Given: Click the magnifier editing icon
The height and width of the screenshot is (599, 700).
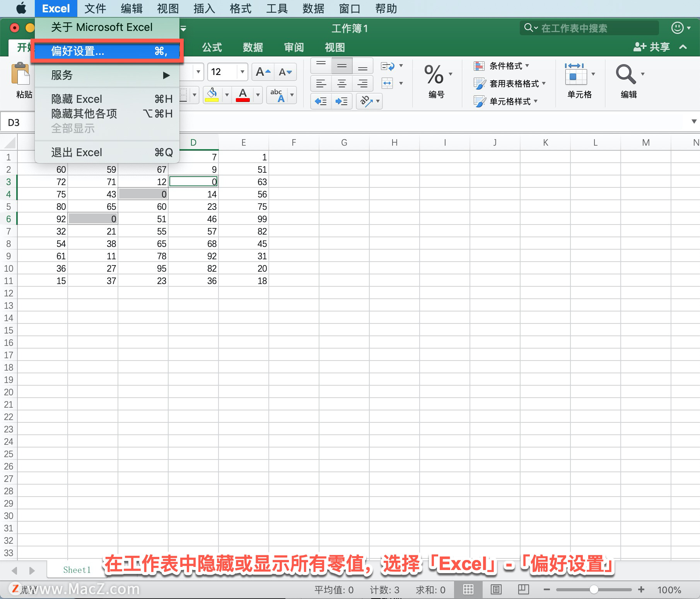Looking at the screenshot, I should coord(626,74).
